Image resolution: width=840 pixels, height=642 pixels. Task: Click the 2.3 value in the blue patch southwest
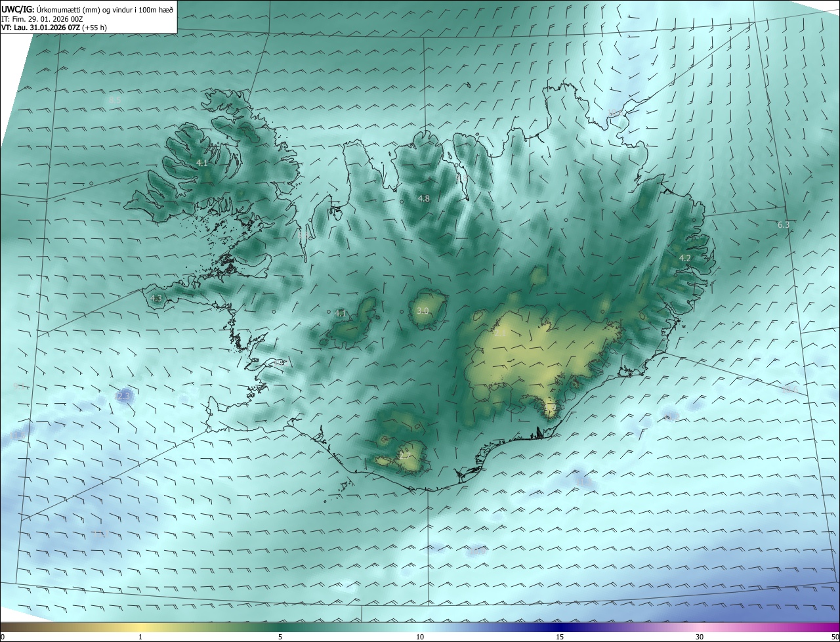point(123,396)
